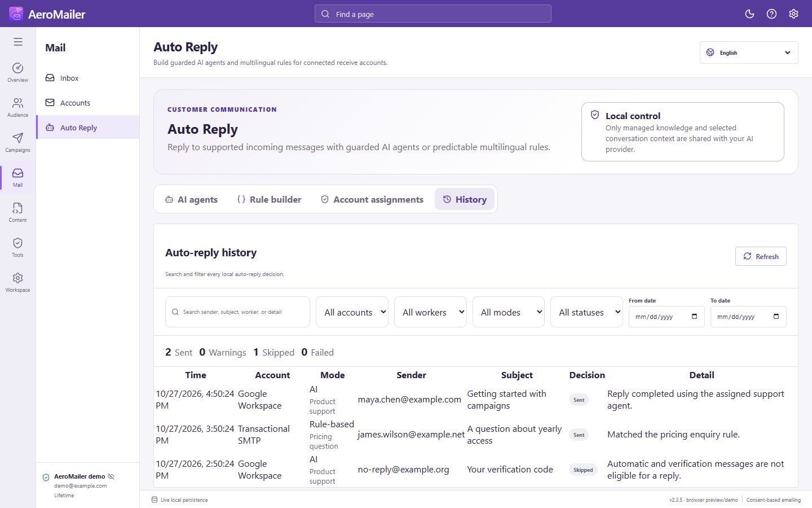Open the Audience section
The height and width of the screenshot is (508, 812).
(x=18, y=107)
